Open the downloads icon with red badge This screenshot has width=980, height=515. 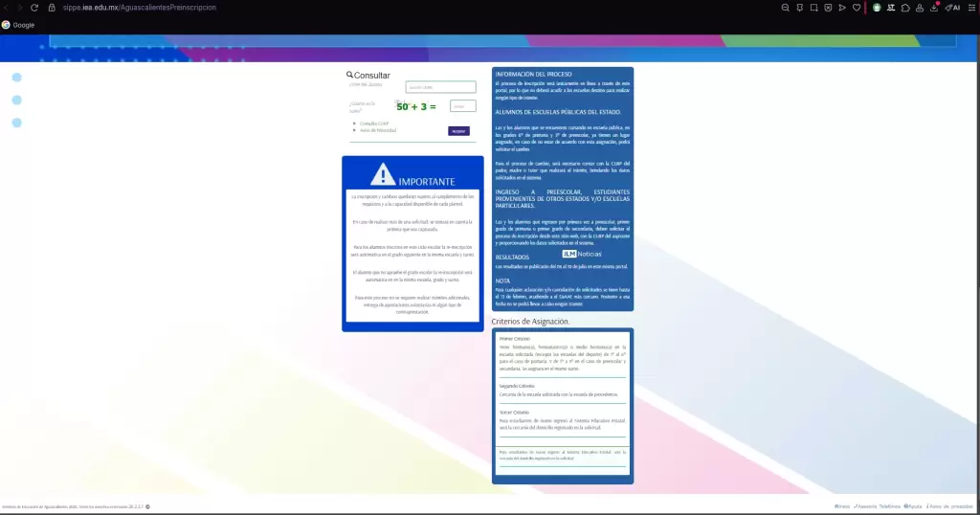(x=933, y=8)
